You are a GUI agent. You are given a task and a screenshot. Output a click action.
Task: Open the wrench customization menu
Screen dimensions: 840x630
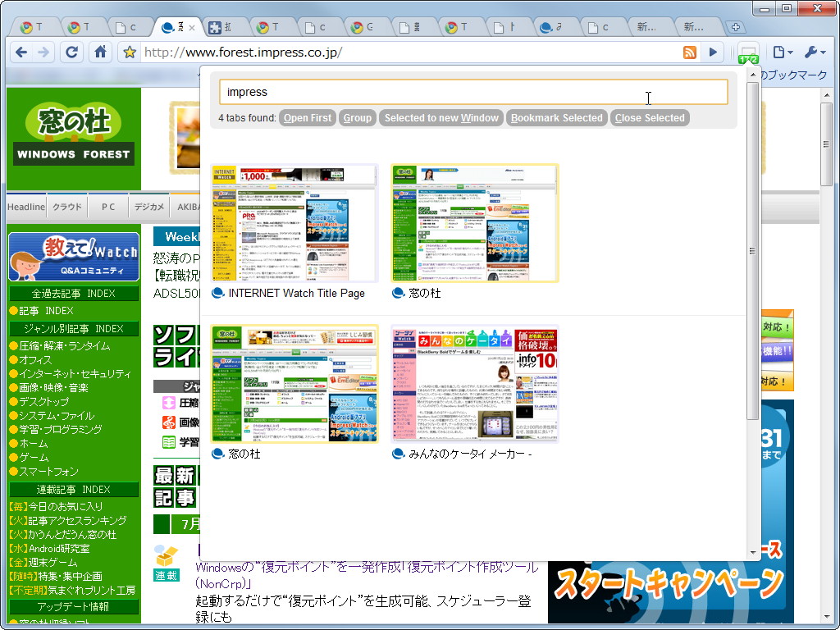click(815, 52)
